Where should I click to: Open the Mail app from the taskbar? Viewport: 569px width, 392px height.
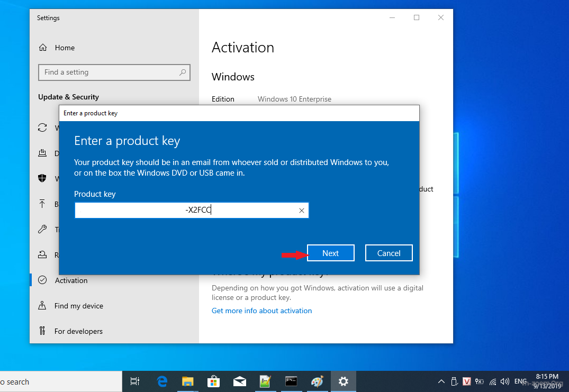pyautogui.click(x=239, y=381)
